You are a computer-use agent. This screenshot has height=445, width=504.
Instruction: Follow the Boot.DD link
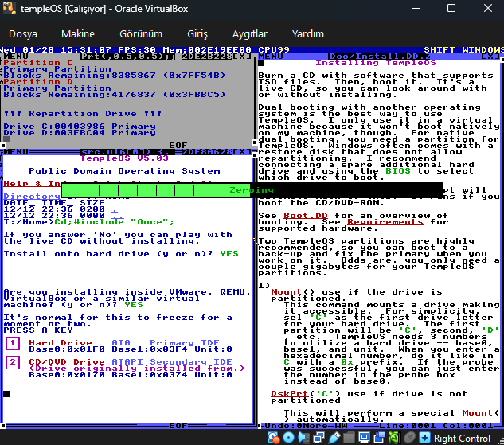(306, 216)
